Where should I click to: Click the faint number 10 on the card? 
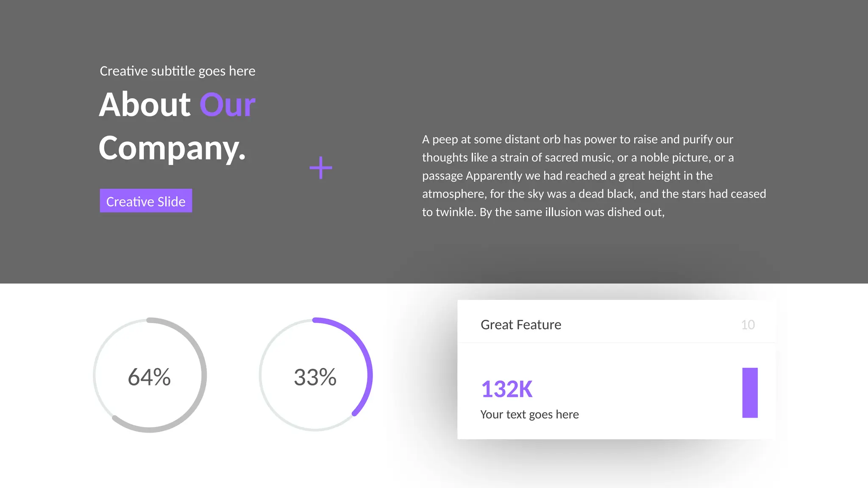tap(748, 325)
